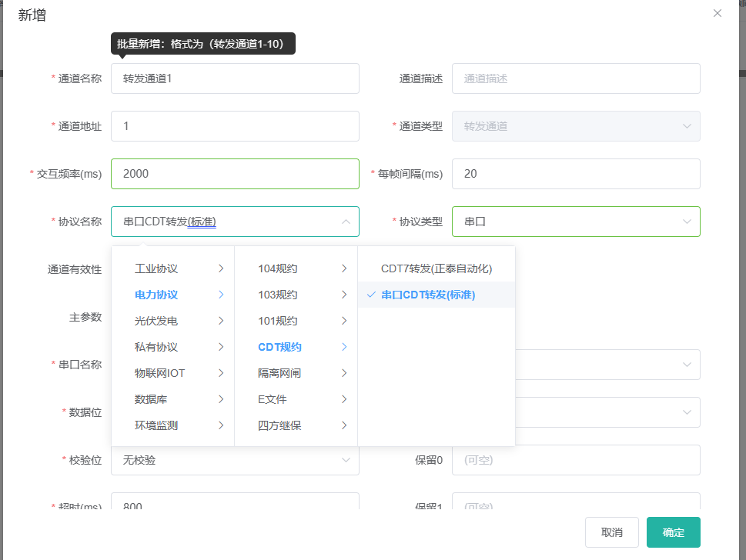The height and width of the screenshot is (560, 746).
Task: Select 工业协议 in the cascader menu
Action: 173,268
